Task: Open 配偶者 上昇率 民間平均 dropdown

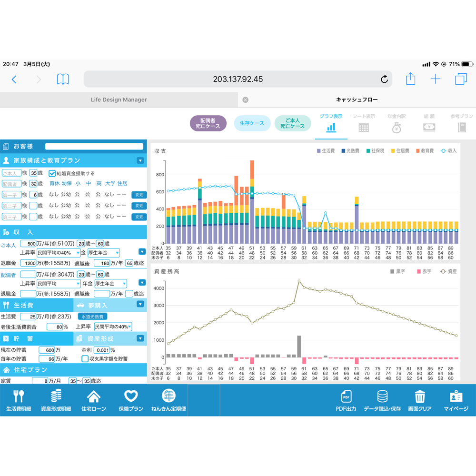Action: [58, 284]
